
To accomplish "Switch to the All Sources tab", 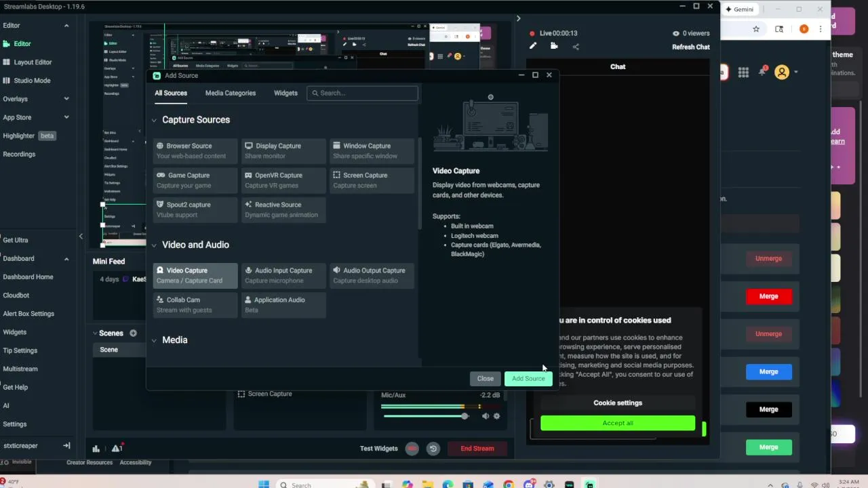I will (171, 93).
